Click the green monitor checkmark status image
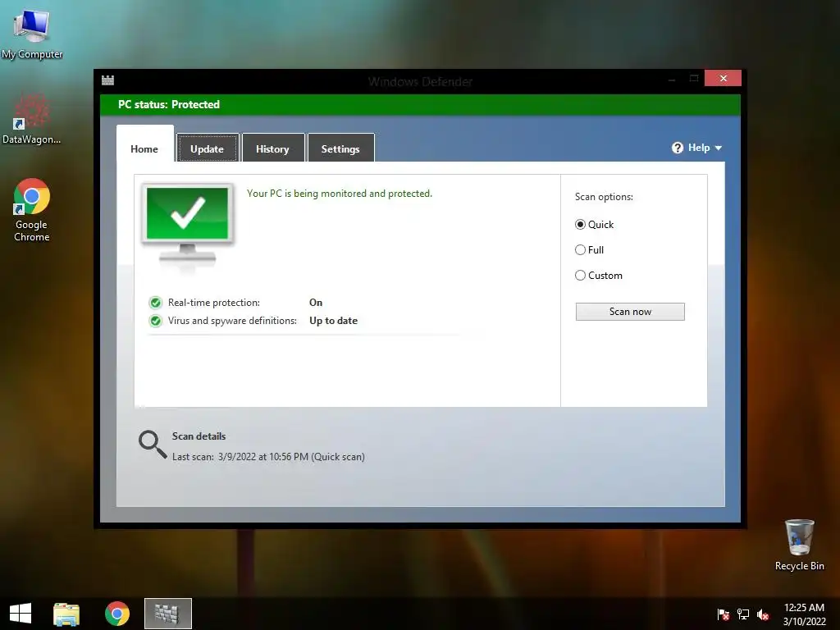Image resolution: width=840 pixels, height=630 pixels. [x=188, y=223]
